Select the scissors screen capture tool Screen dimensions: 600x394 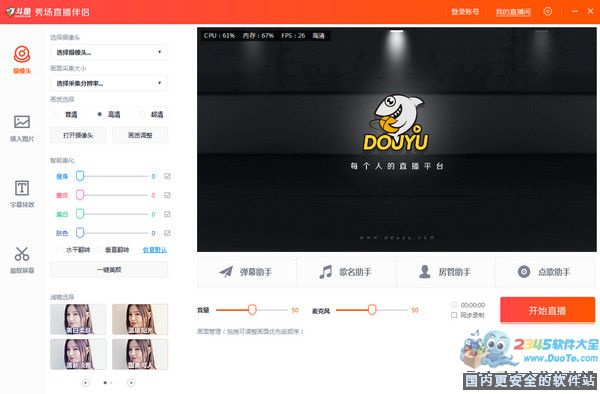pos(22,254)
